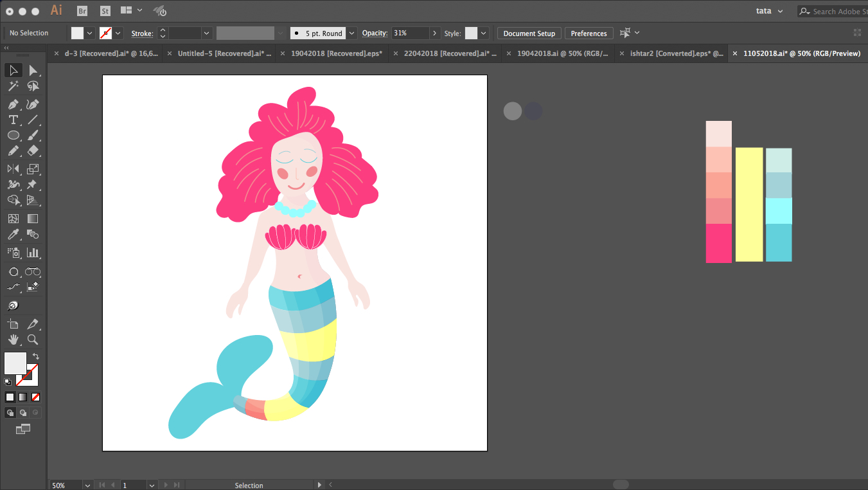Switch to 19042018 [Recovered].eps tab

[337, 53]
